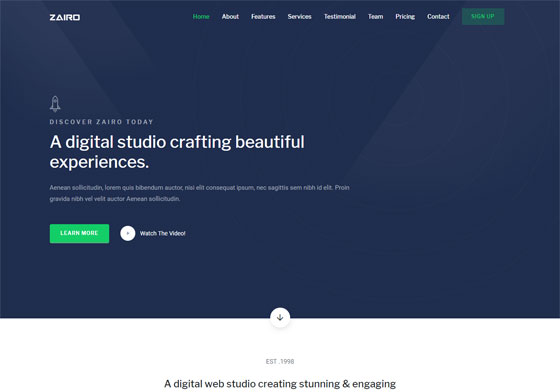Screen dimensions: 560x392
Task: View the Pricing section
Action: pyautogui.click(x=405, y=16)
